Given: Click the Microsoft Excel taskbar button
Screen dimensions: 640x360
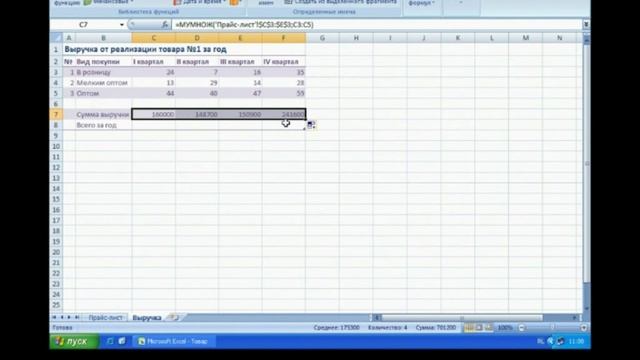Looking at the screenshot, I should pyautogui.click(x=173, y=341).
